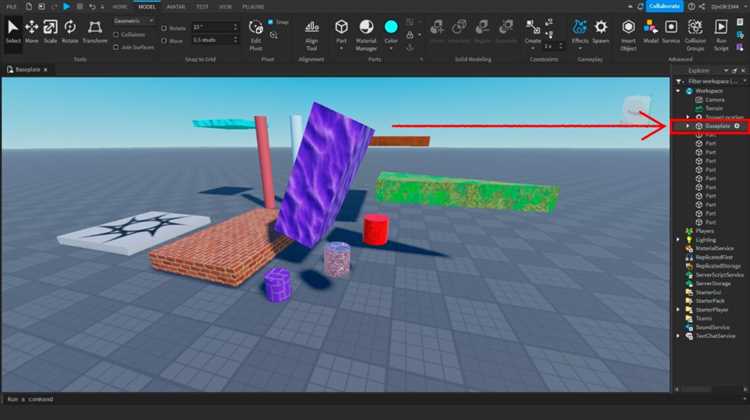Viewport: 750px width, 420px height.
Task: Toggle the Collisions checkbox
Action: 116,34
